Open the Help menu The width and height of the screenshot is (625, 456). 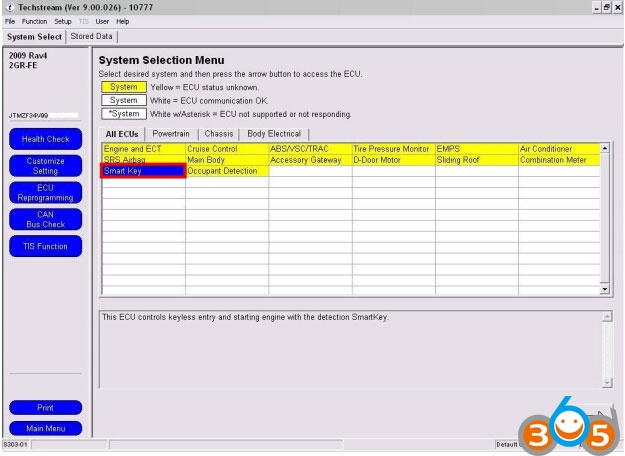point(122,22)
